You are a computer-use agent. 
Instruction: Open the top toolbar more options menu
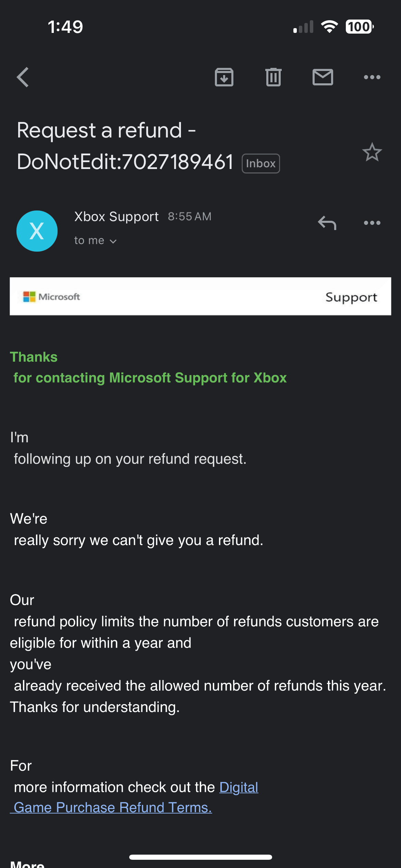372,77
